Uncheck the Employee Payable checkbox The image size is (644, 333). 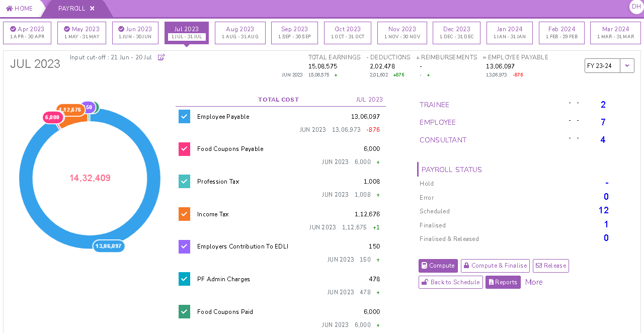[x=184, y=117]
